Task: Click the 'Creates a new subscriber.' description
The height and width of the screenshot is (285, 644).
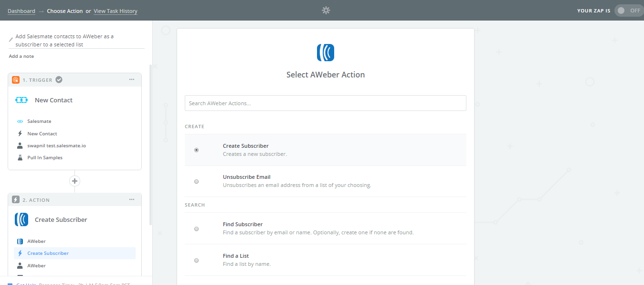Action: [255, 154]
